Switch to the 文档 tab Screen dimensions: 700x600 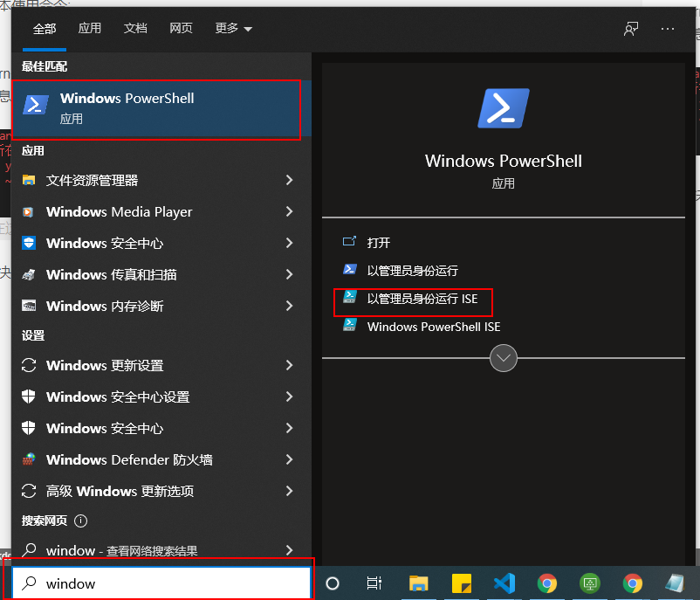tap(135, 29)
